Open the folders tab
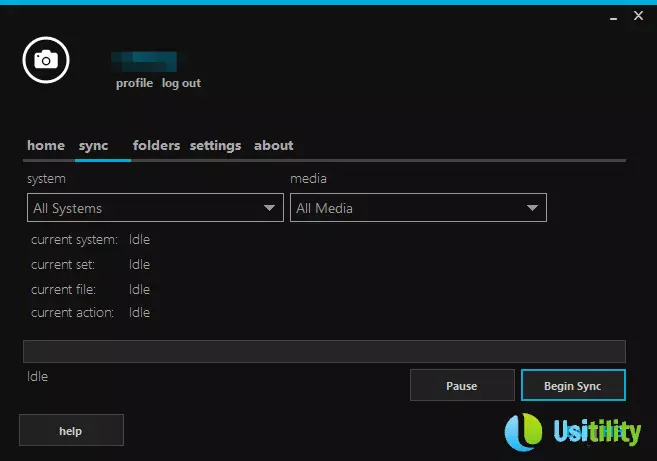Screen dimensions: 657x461 [x=156, y=145]
